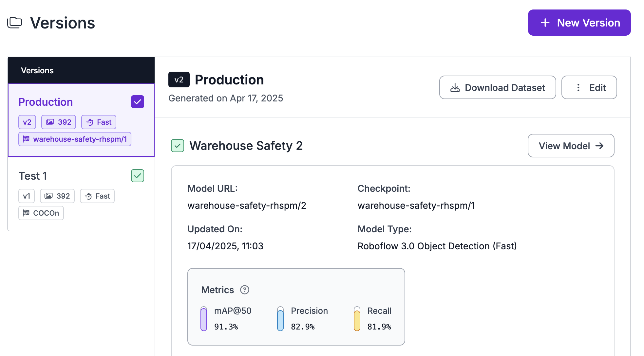
Task: Open View Model with the arrow
Action: (571, 146)
